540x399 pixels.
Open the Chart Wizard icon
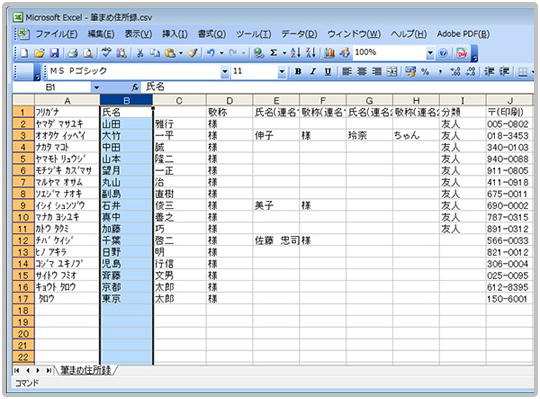pos(330,53)
